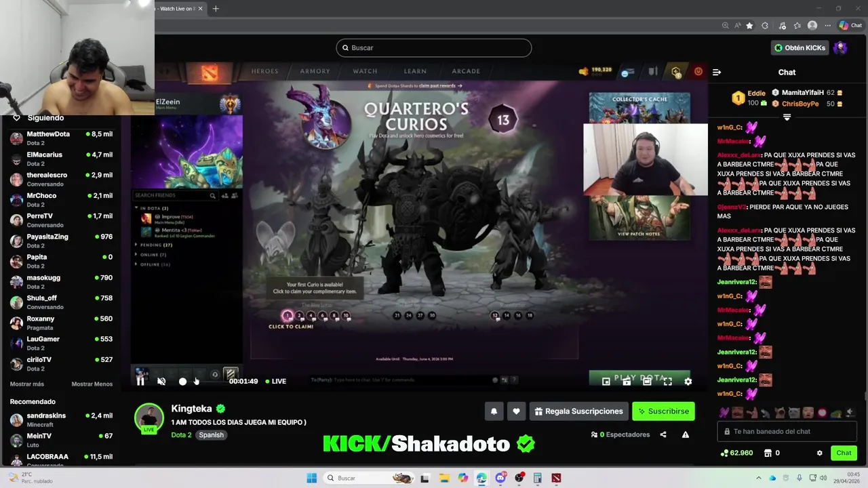Viewport: 868px width, 488px height.
Task: Open MatthewDota channel in sidebar
Action: (61, 138)
